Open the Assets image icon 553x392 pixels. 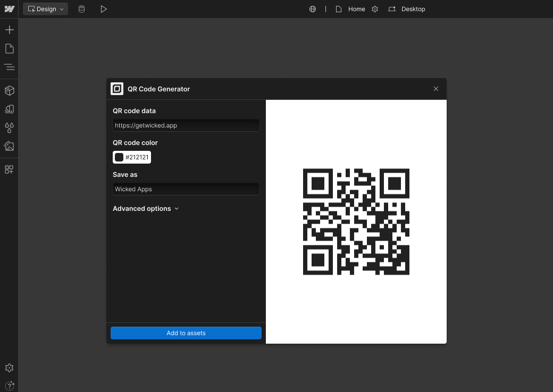(9, 146)
